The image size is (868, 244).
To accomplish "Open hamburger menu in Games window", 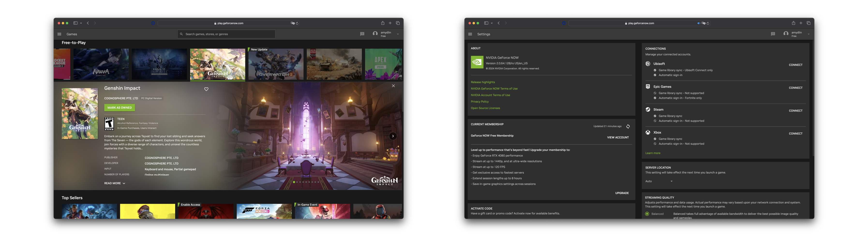I will [59, 34].
